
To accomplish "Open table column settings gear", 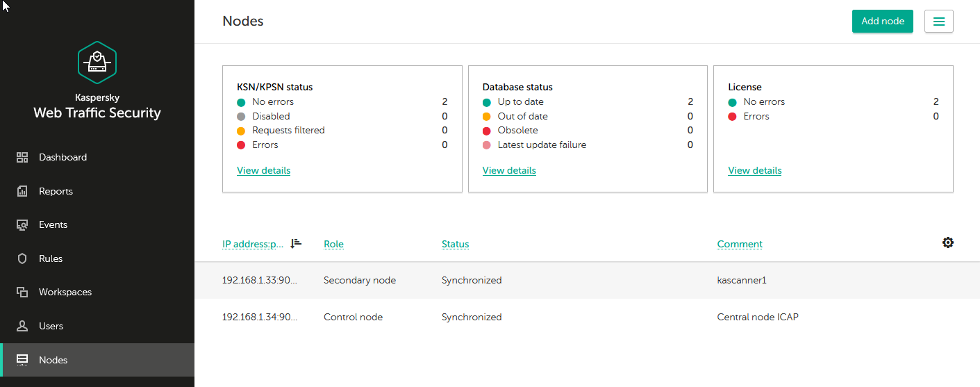I will click(x=947, y=242).
